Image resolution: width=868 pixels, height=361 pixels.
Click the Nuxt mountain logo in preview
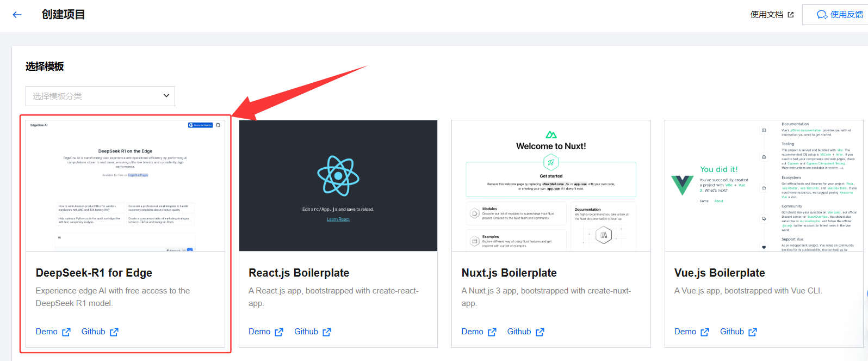point(551,134)
